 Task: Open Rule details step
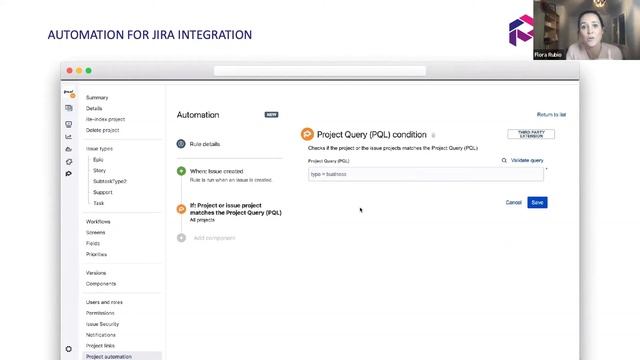pyautogui.click(x=205, y=144)
